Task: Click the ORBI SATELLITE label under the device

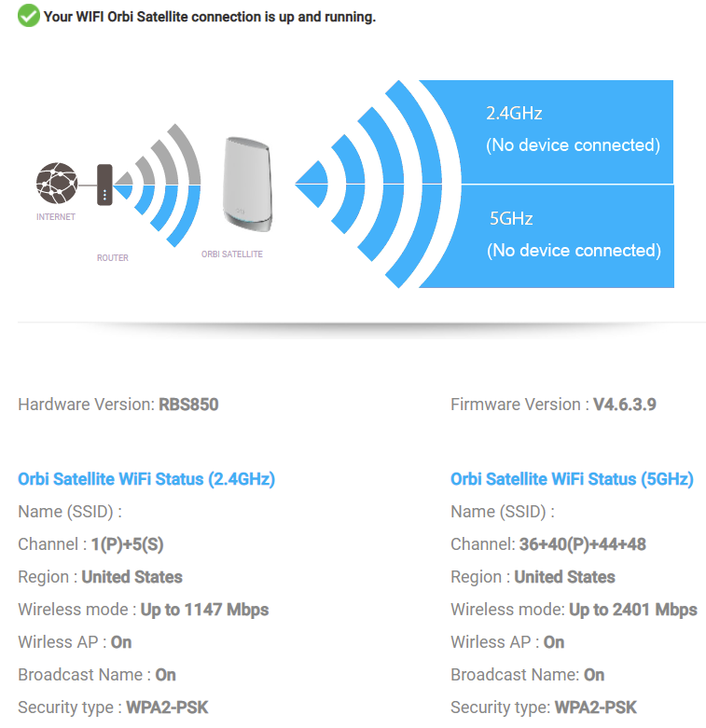Action: (x=232, y=254)
